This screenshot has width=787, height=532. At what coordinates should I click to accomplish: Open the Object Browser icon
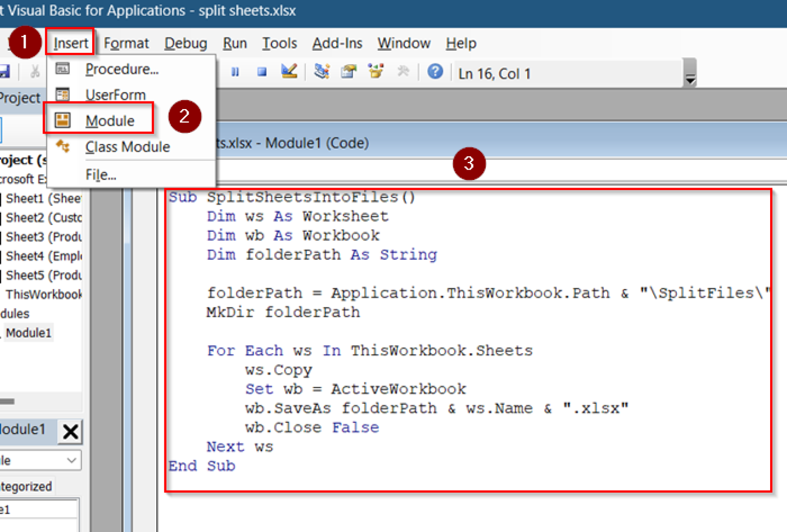point(377,72)
